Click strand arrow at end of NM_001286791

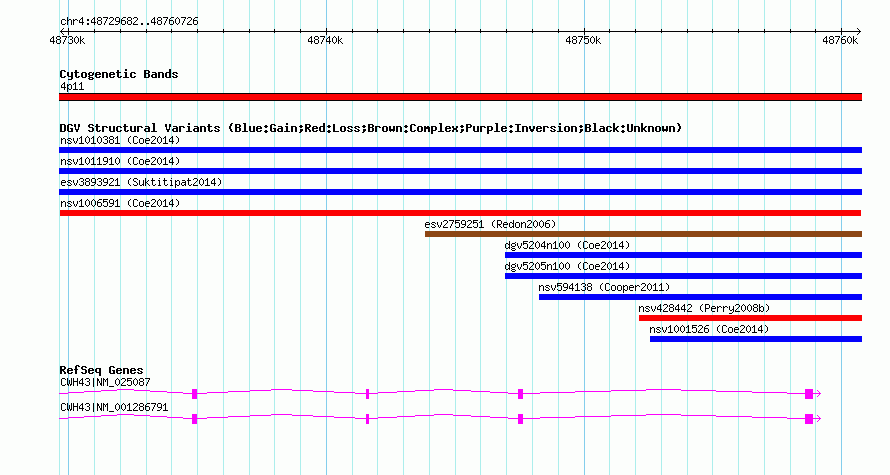(818, 419)
